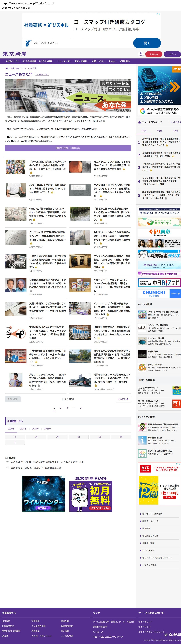This screenshot has width=181, height=644.
Task: Open 東京新聞 オフィシャルショップ banner
Action: 160,211
